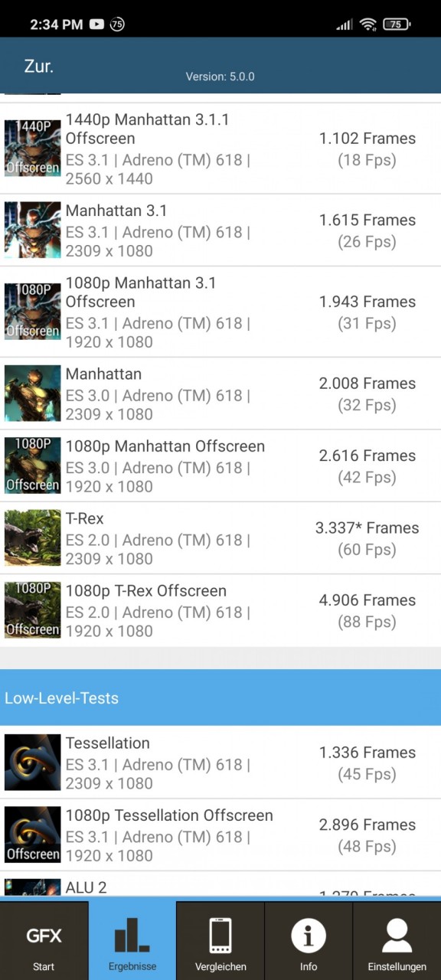The height and width of the screenshot is (980, 441).
Task: Open the Manhattan ES 3.0 thumbnail
Action: [32, 394]
